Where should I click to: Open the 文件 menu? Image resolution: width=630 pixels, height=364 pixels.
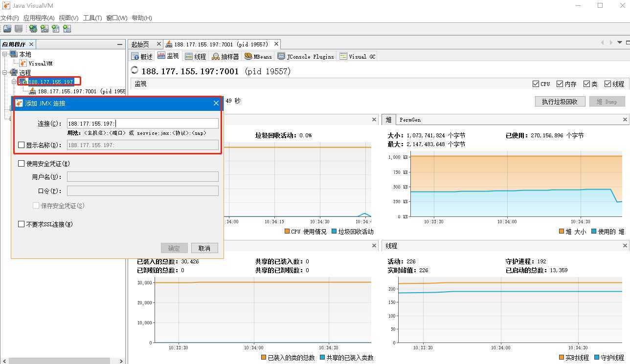coord(9,18)
